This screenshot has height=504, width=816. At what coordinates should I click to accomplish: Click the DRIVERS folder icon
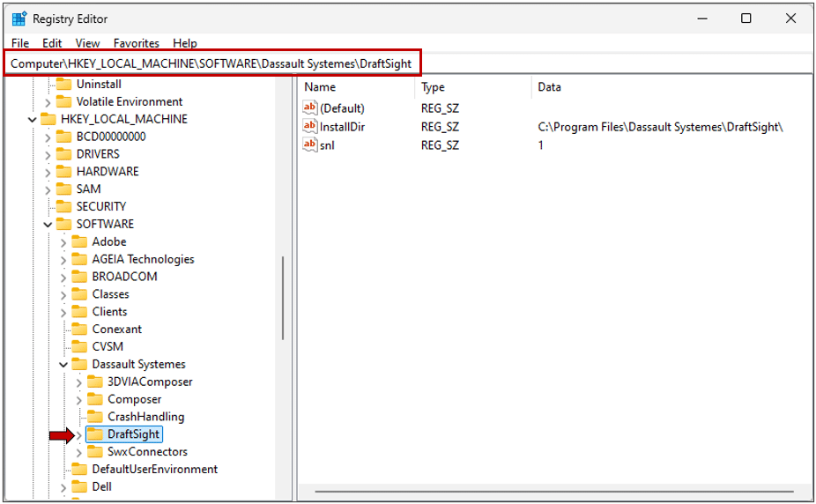63,154
